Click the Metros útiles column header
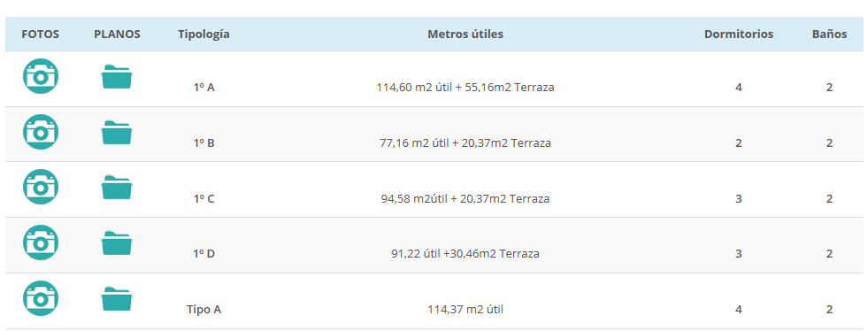868x331 pixels. (465, 35)
